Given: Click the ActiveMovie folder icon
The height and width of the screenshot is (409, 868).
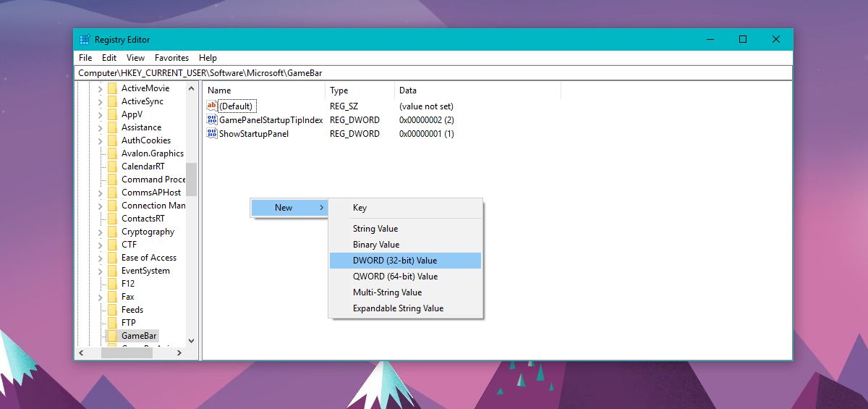Looking at the screenshot, I should [x=112, y=88].
